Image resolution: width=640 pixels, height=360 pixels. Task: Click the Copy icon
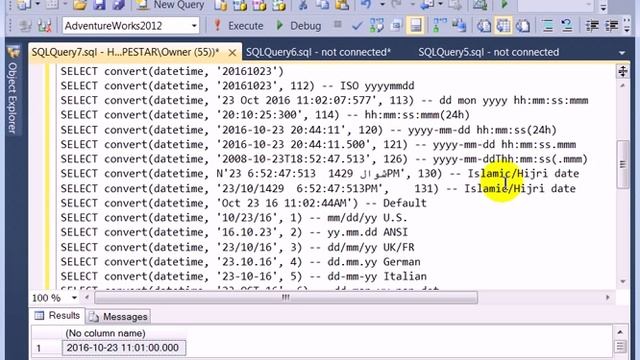pos(322,5)
